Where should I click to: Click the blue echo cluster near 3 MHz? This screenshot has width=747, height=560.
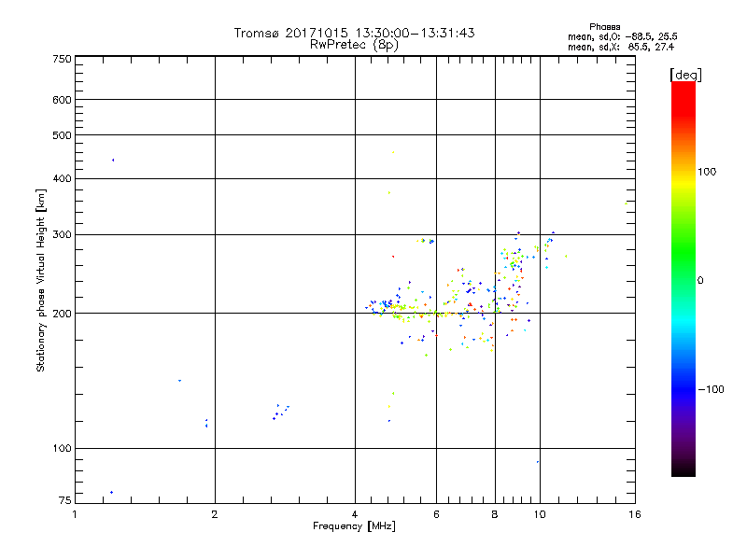point(280,412)
